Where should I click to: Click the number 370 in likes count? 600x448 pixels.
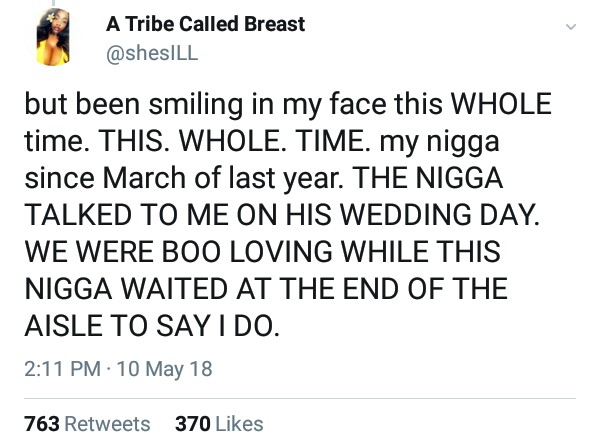point(192,424)
